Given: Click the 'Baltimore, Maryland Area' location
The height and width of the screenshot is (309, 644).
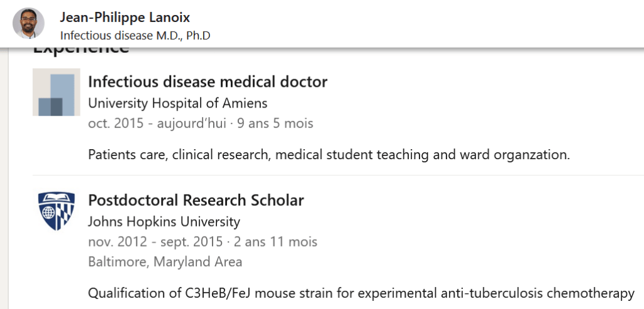Looking at the screenshot, I should point(165,262).
